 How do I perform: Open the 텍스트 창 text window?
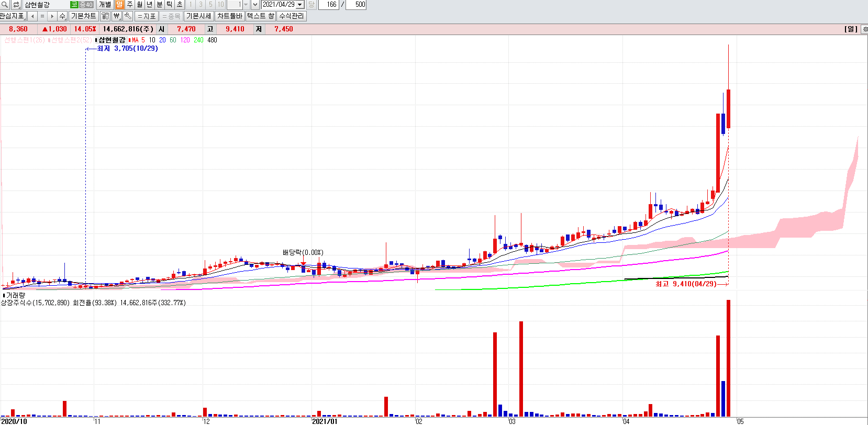[261, 16]
